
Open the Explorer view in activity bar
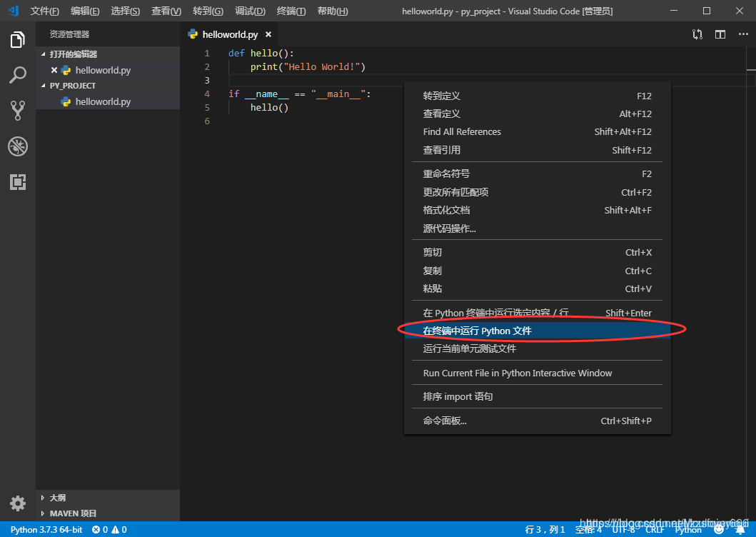click(x=18, y=39)
